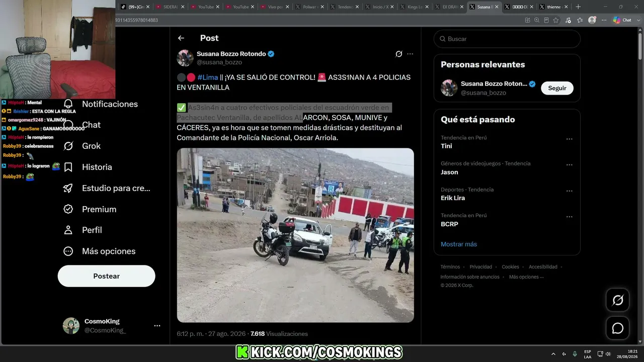The width and height of the screenshot is (644, 362).
Task: Click the search magnifier icon in Buscar
Action: (x=443, y=39)
